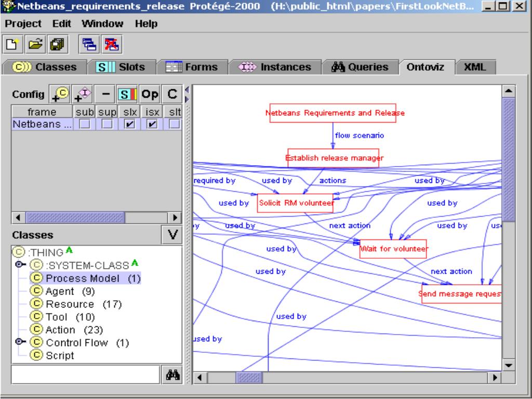Click the binoculars search icon below classes

[172, 375]
